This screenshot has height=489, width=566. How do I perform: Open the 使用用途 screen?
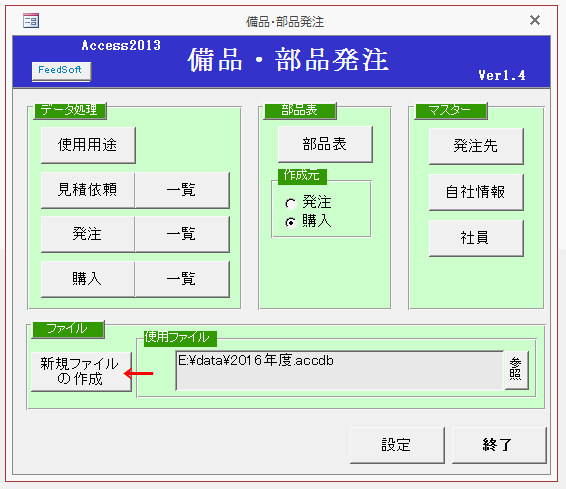coord(88,145)
